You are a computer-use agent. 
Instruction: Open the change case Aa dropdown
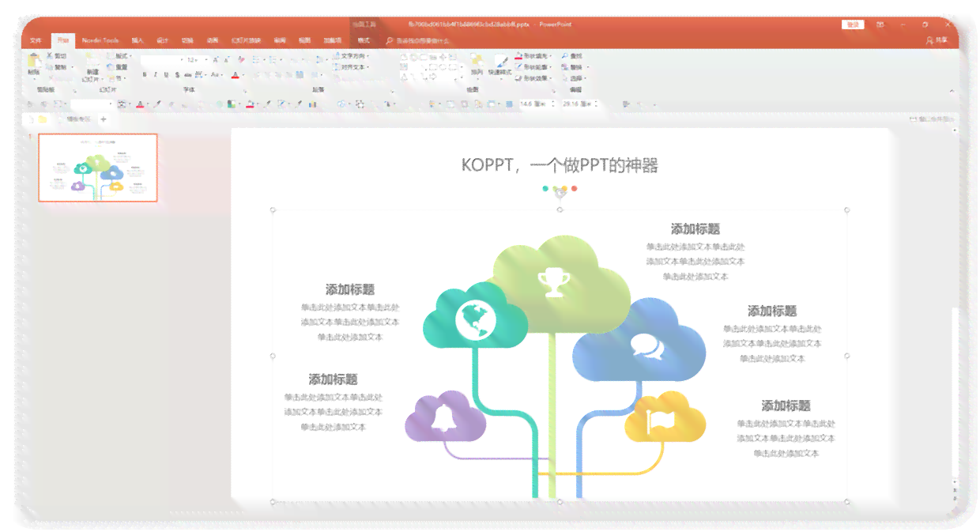[x=216, y=75]
